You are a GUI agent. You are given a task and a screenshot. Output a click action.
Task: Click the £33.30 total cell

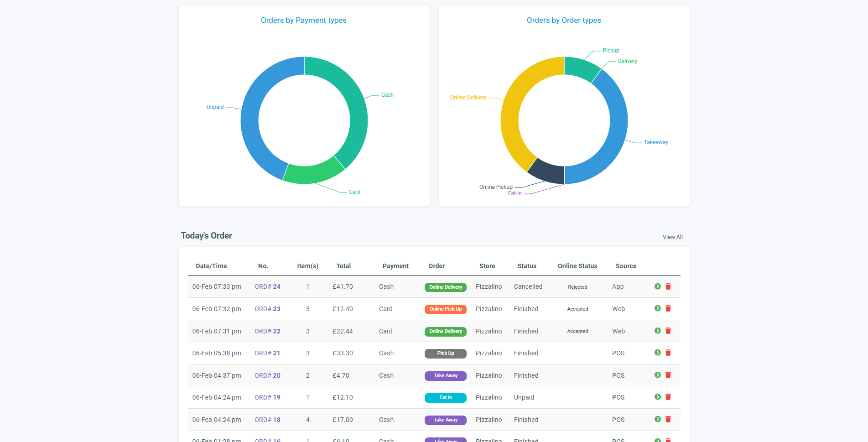tap(343, 353)
